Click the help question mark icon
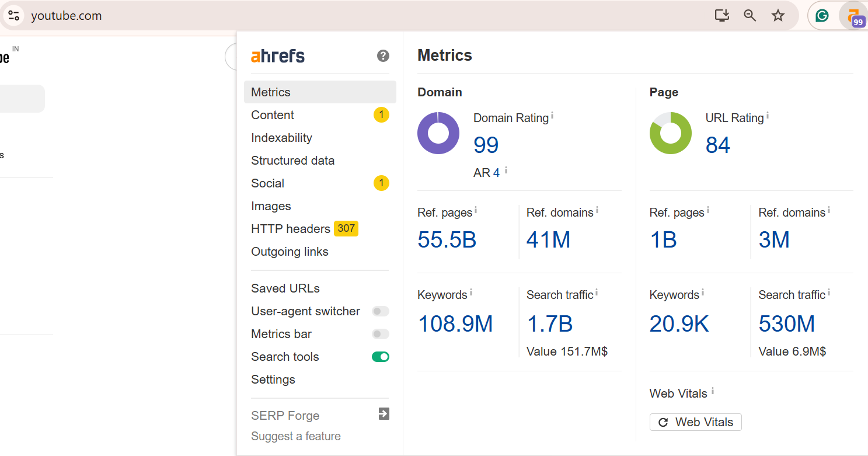 383,56
